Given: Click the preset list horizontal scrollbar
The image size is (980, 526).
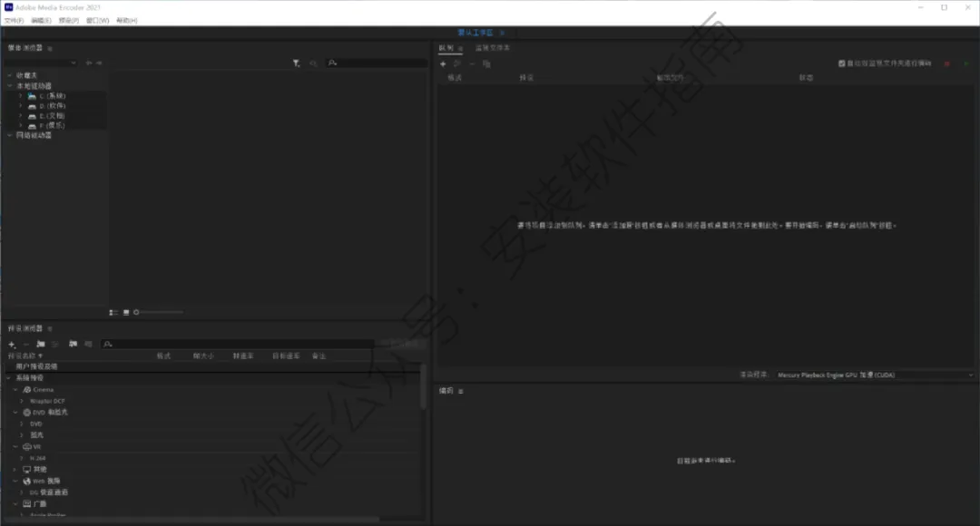Looking at the screenshot, I should coord(191,519).
